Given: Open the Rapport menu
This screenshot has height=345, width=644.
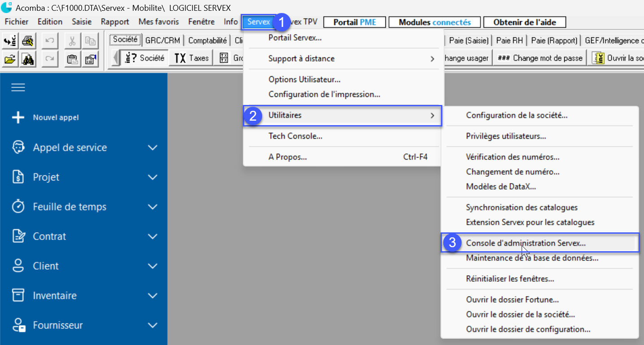Looking at the screenshot, I should (x=115, y=22).
